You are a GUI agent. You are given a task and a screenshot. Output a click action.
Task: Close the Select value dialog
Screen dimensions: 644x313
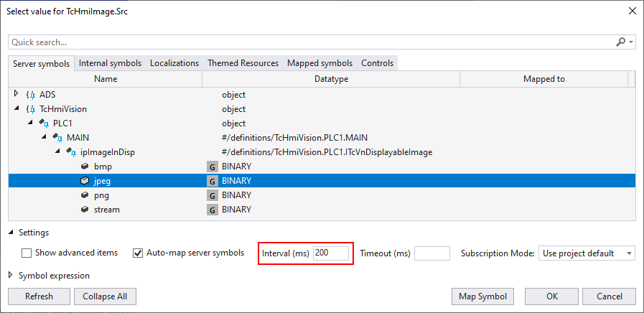click(x=633, y=11)
